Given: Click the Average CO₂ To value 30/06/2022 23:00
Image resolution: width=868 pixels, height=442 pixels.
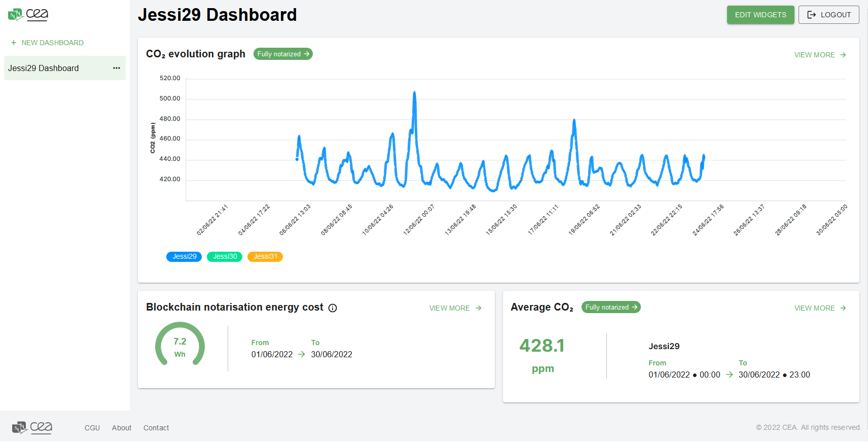Looking at the screenshot, I should click(774, 375).
